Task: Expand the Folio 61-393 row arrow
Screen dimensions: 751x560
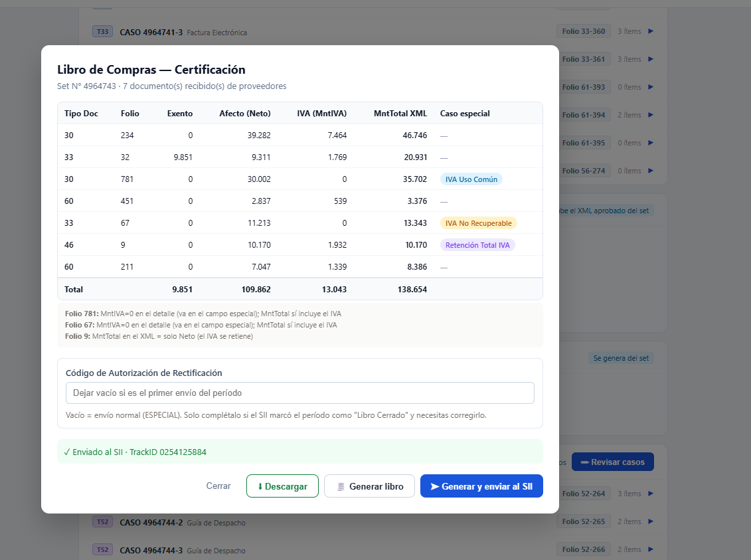Action: [x=651, y=87]
